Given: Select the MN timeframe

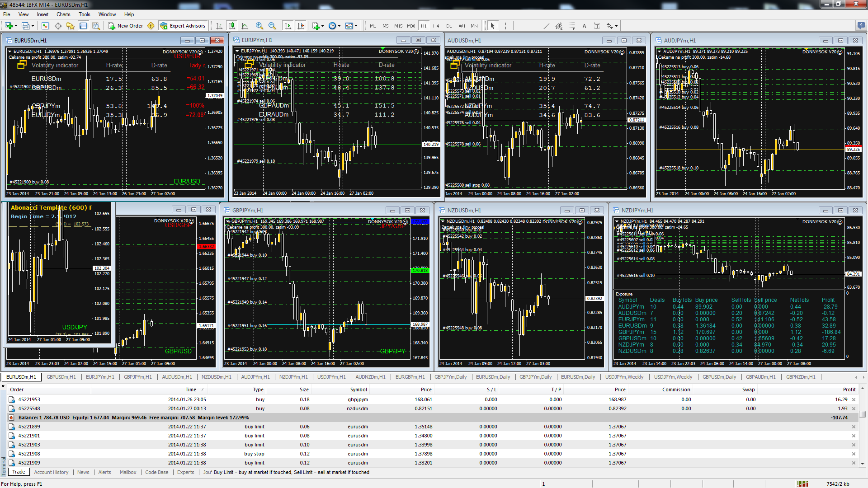Looking at the screenshot, I should pos(474,26).
